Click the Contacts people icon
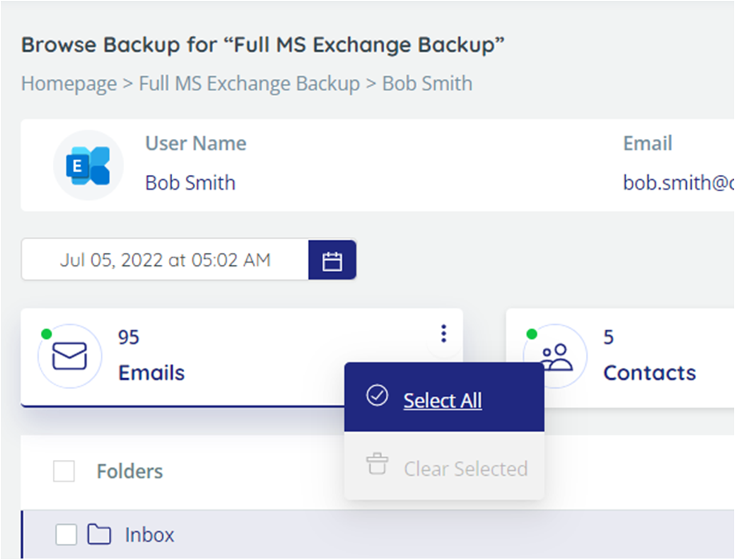This screenshot has height=560, width=735. click(557, 357)
